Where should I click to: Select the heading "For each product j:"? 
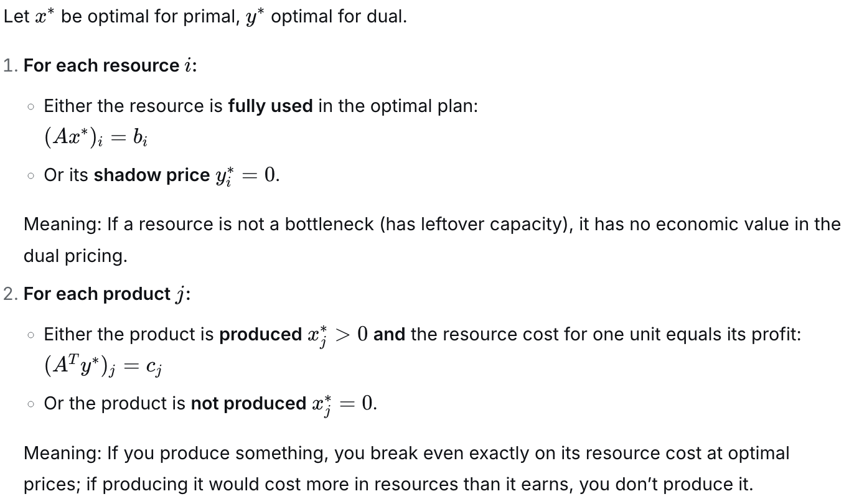(106, 294)
